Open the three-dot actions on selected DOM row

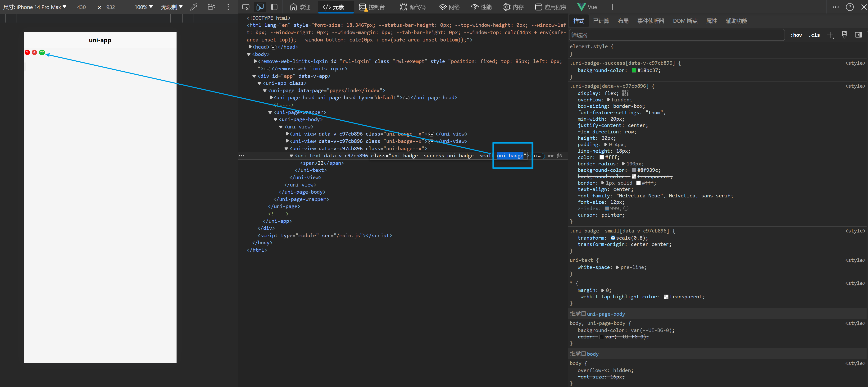tap(241, 156)
